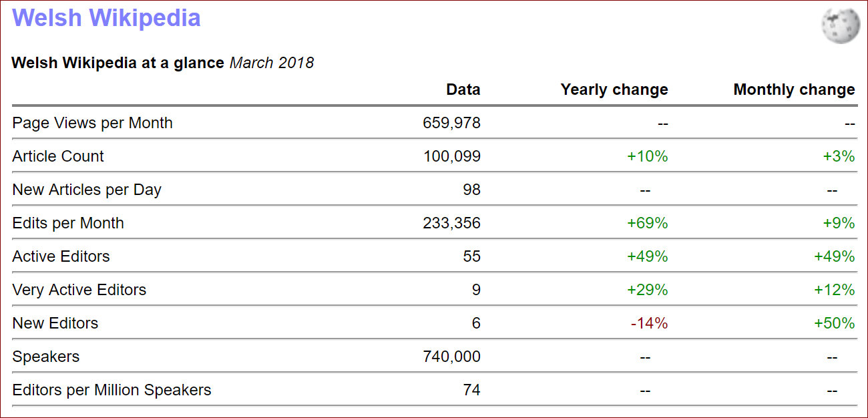
Task: Click the "Article Count" row label
Action: point(58,156)
